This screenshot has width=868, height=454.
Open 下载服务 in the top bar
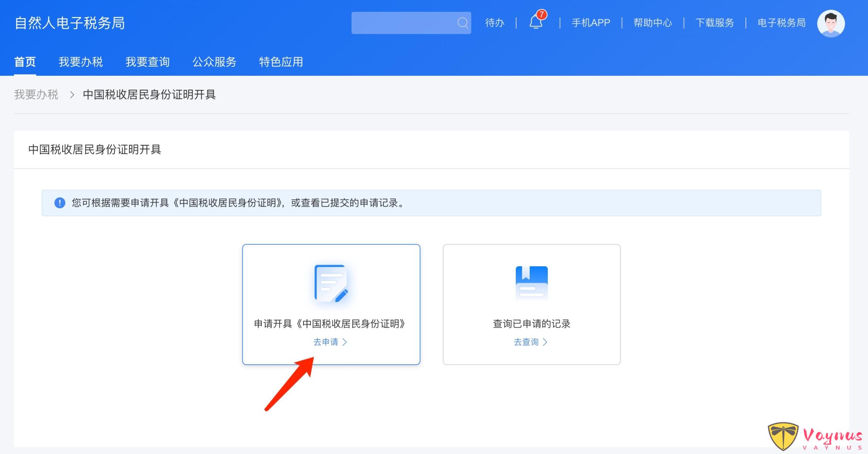(715, 23)
